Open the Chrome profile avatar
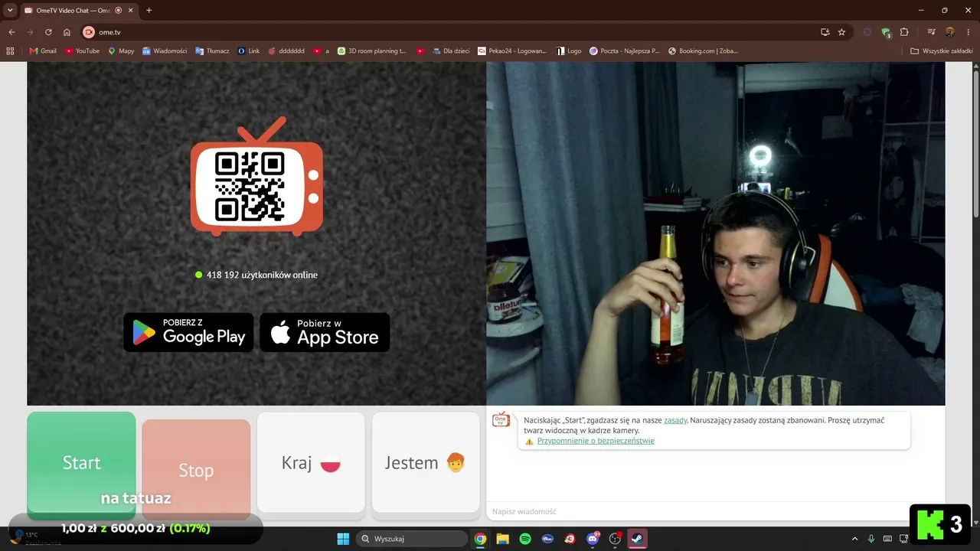The width and height of the screenshot is (980, 551). (x=949, y=32)
